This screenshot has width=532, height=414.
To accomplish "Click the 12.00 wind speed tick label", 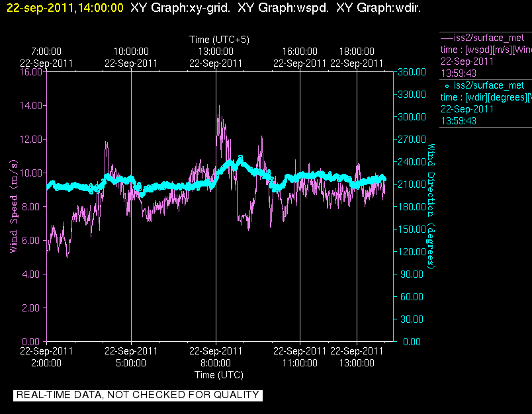I will (31, 140).
